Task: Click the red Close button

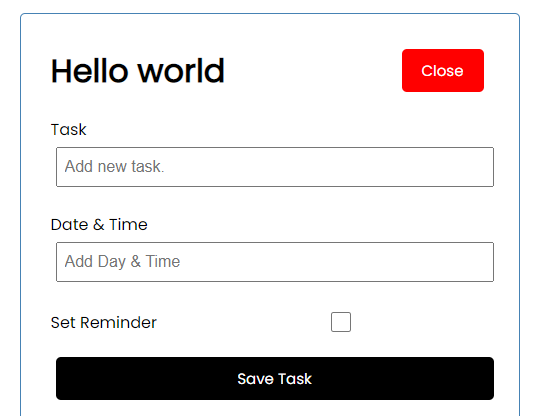Action: (x=442, y=71)
